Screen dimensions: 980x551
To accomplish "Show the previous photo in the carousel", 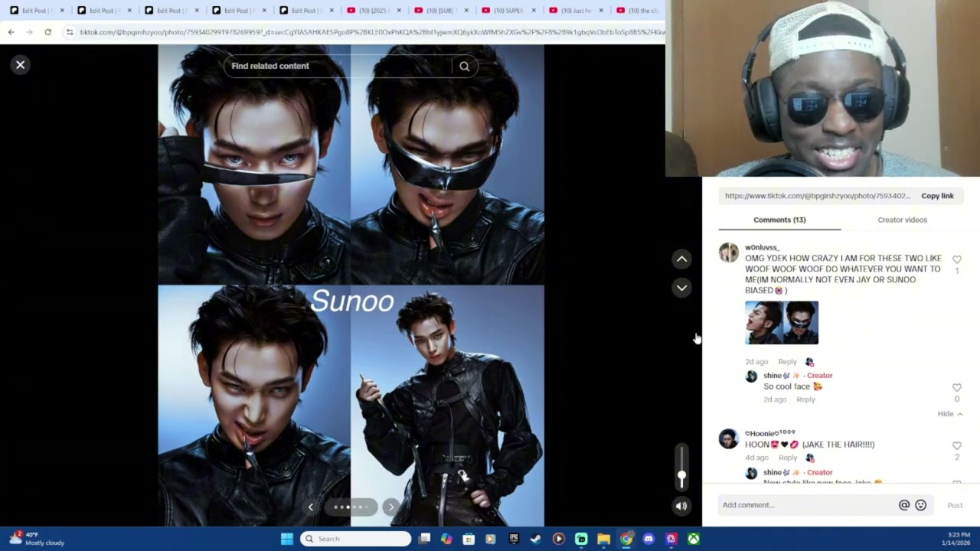I will click(x=310, y=507).
